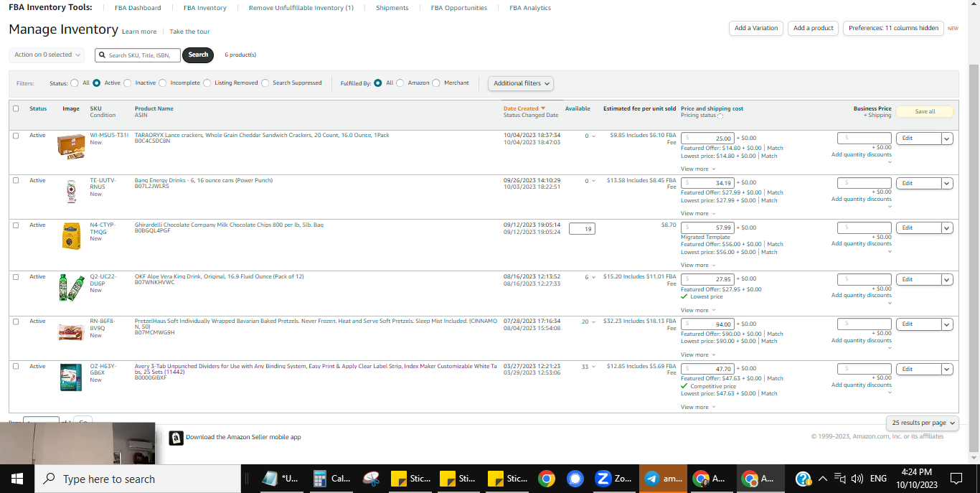Open the OKF Aloe Vera product image

(71, 287)
